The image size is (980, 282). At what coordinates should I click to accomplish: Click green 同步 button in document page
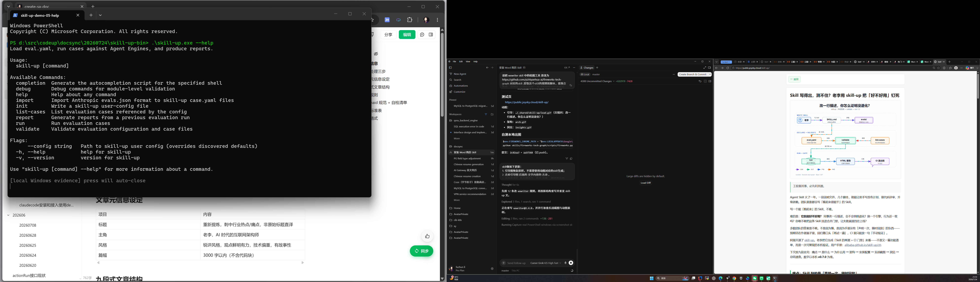pos(421,251)
